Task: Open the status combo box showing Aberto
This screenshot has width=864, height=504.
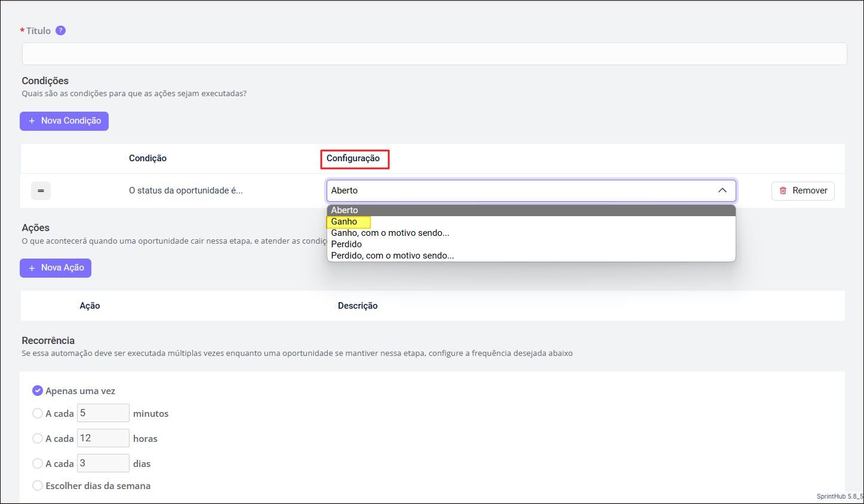Action: (x=519, y=190)
